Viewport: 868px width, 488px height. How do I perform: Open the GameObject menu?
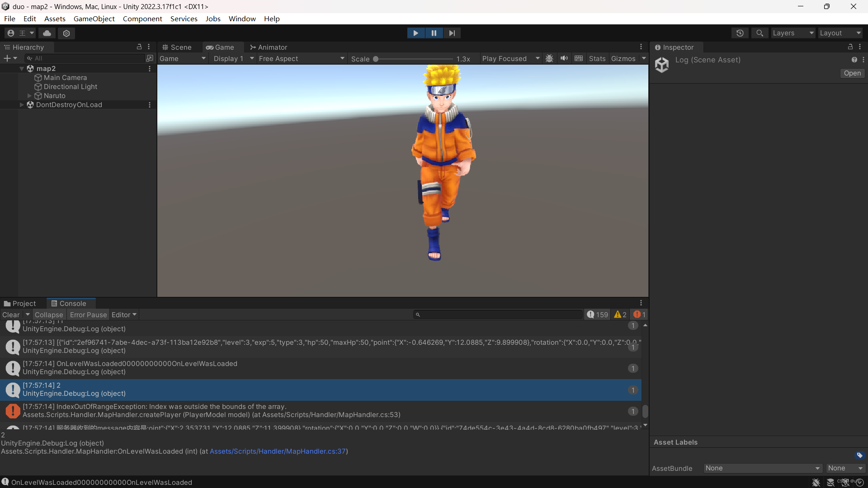click(x=94, y=19)
